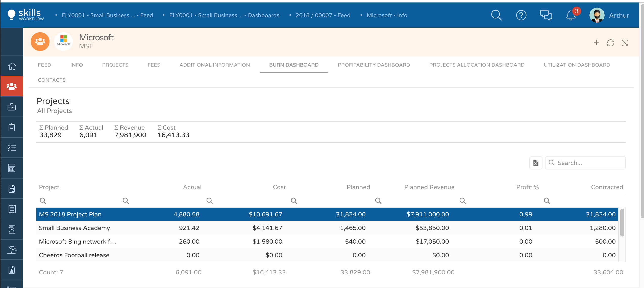Open the Contracted column filter magnifier
Image resolution: width=644 pixels, height=288 pixels.
pos(547,201)
